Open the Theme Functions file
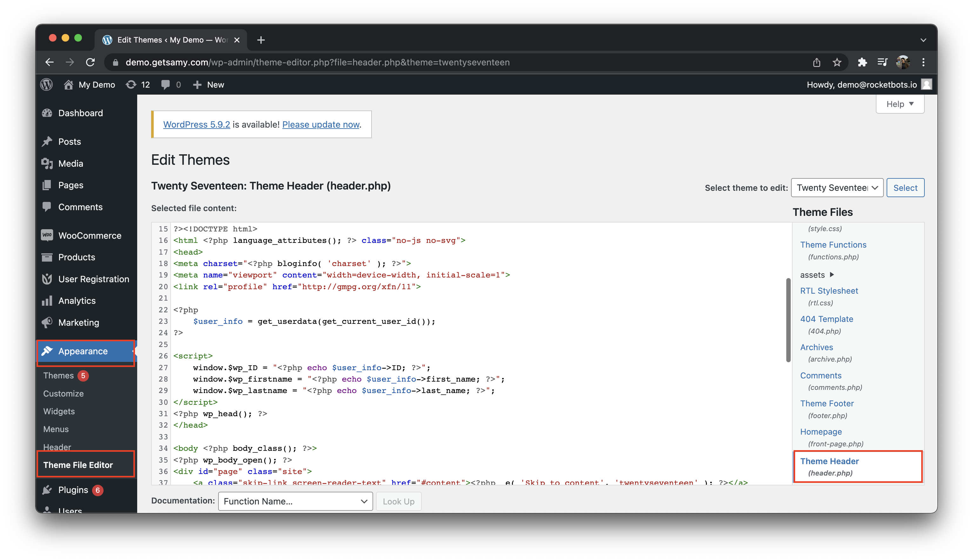The width and height of the screenshot is (973, 560). coord(833,244)
